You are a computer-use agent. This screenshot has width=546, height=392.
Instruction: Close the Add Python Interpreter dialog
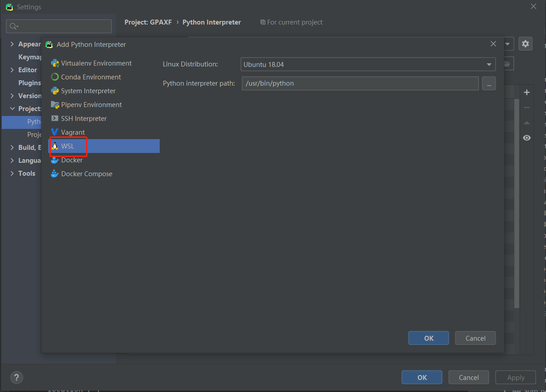pyautogui.click(x=493, y=44)
